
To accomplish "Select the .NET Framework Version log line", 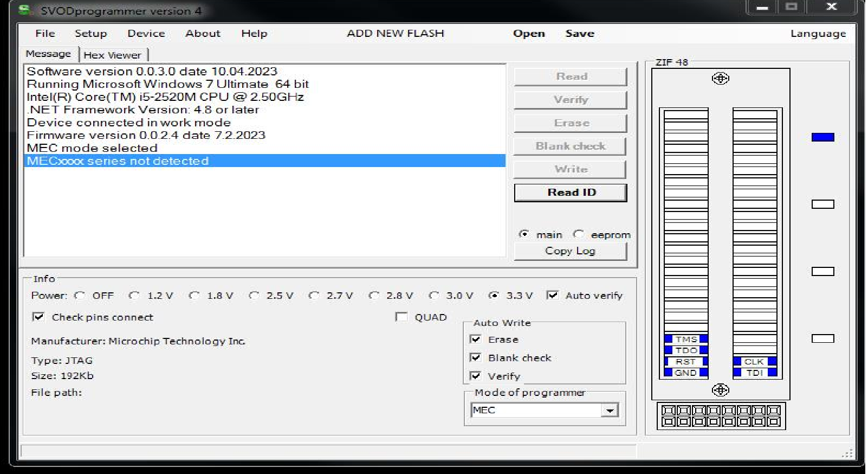I will (264, 110).
